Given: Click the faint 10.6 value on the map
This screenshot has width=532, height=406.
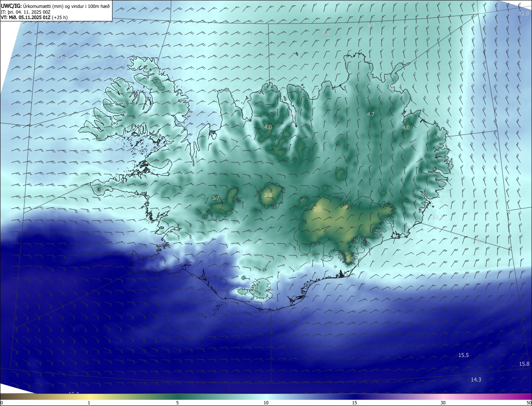Looking at the screenshot, I should click(24, 75).
